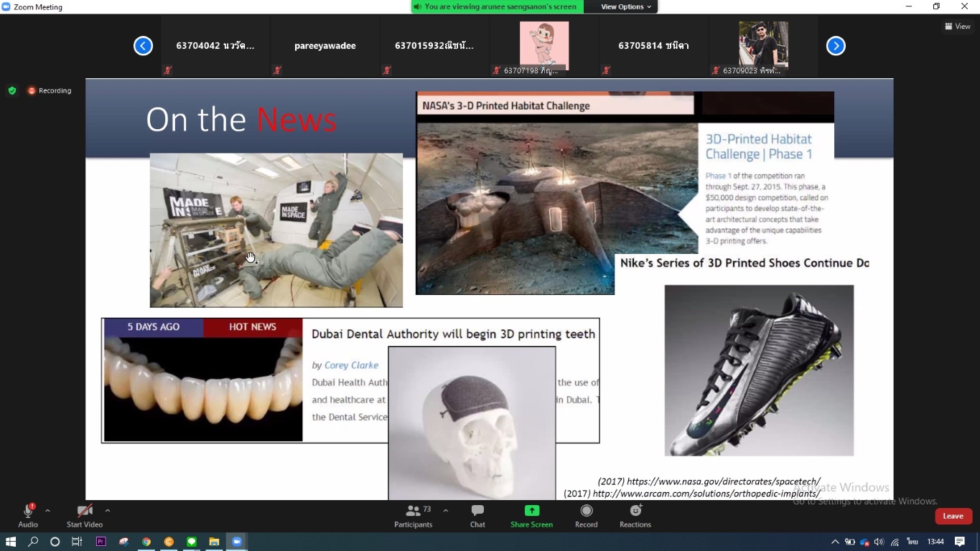This screenshot has width=980, height=551.
Task: Open volume control in system tray
Action: (879, 542)
